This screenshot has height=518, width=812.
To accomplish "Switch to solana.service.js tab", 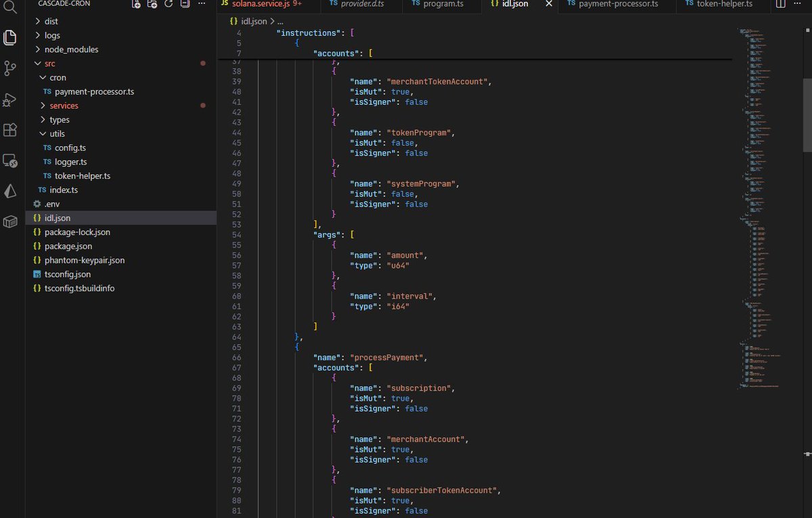I will pos(268,4).
